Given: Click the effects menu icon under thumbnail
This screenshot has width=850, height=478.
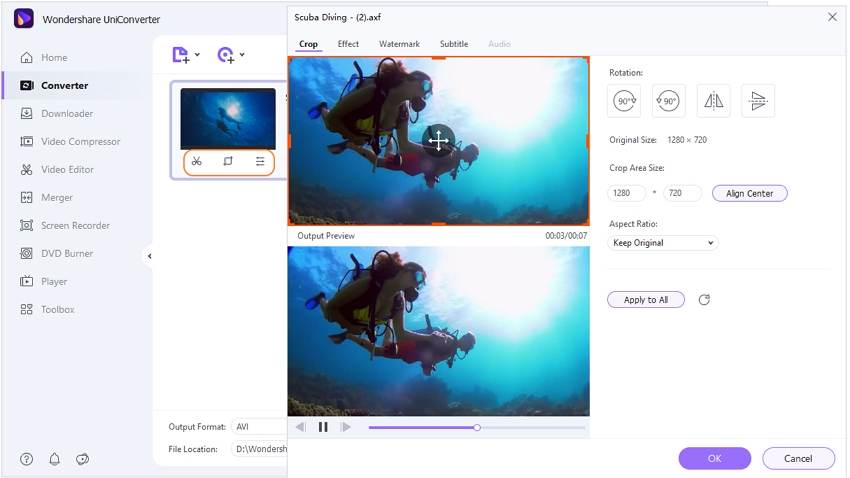Looking at the screenshot, I should coord(260,162).
